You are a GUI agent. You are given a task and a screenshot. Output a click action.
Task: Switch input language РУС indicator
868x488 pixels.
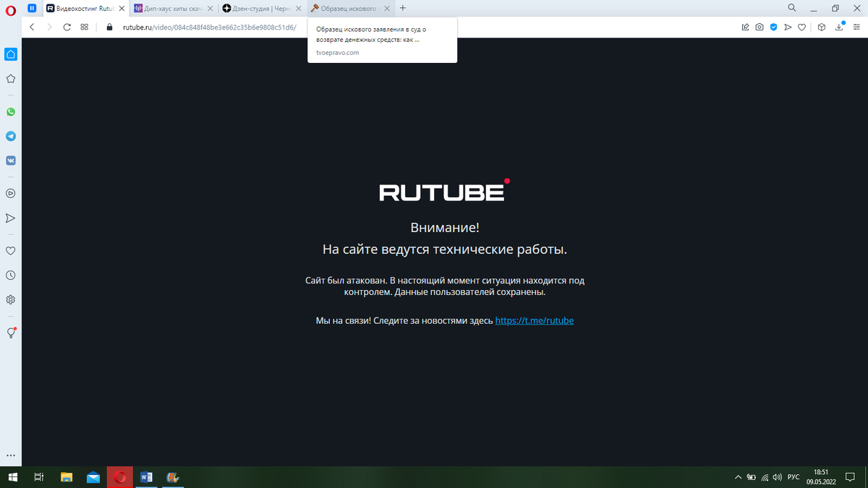(x=793, y=477)
